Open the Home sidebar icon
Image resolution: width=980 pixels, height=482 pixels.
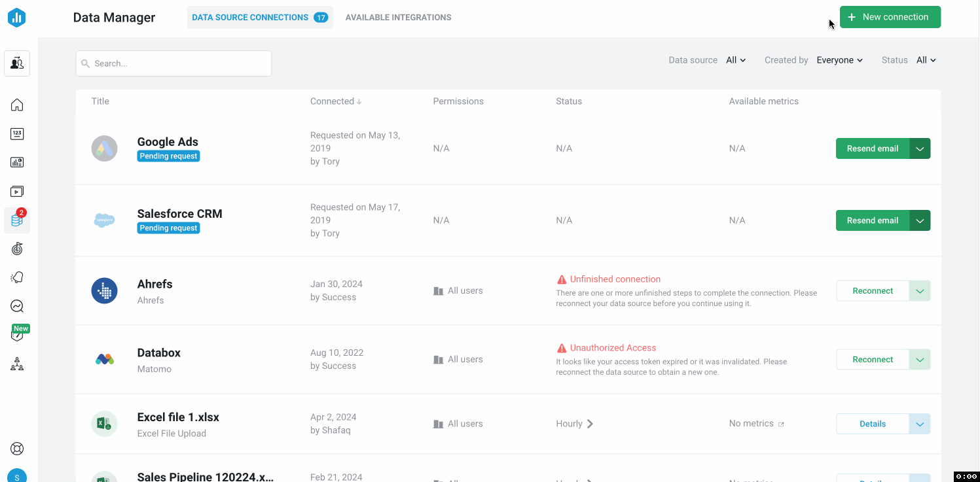[x=17, y=105]
